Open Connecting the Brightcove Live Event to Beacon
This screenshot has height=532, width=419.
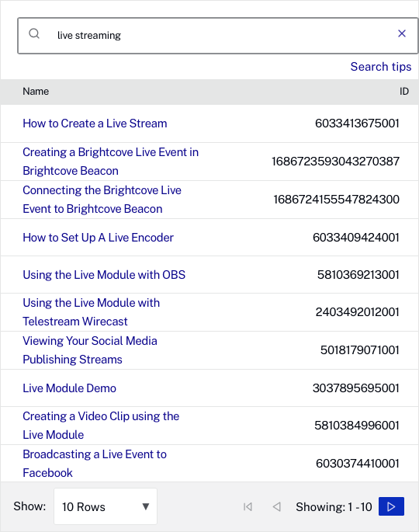pos(102,200)
